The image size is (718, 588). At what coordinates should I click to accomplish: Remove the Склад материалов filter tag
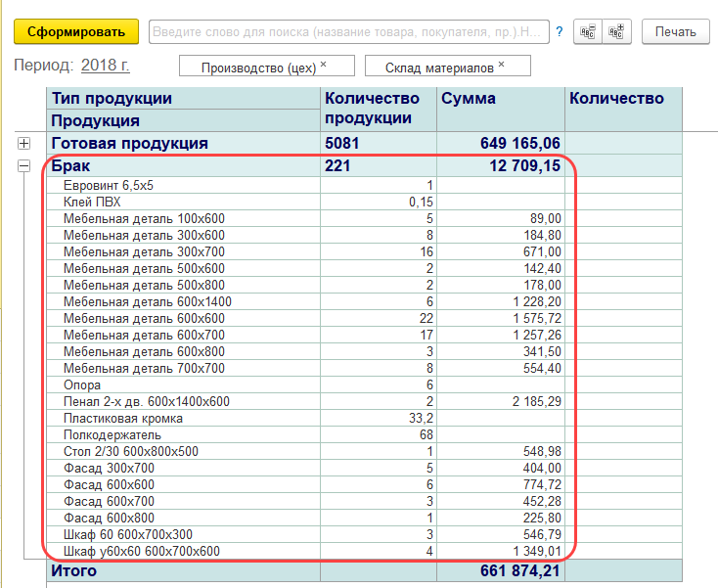click(x=502, y=65)
